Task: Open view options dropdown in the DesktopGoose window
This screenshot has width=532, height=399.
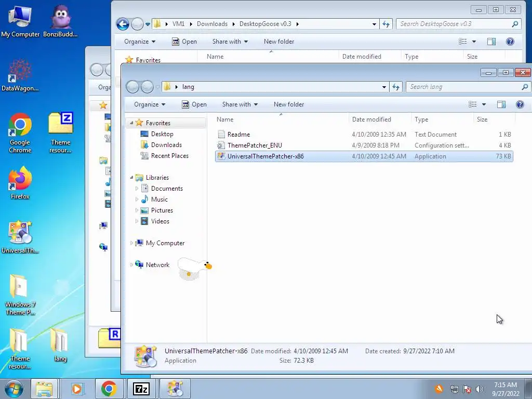Action: point(474,42)
